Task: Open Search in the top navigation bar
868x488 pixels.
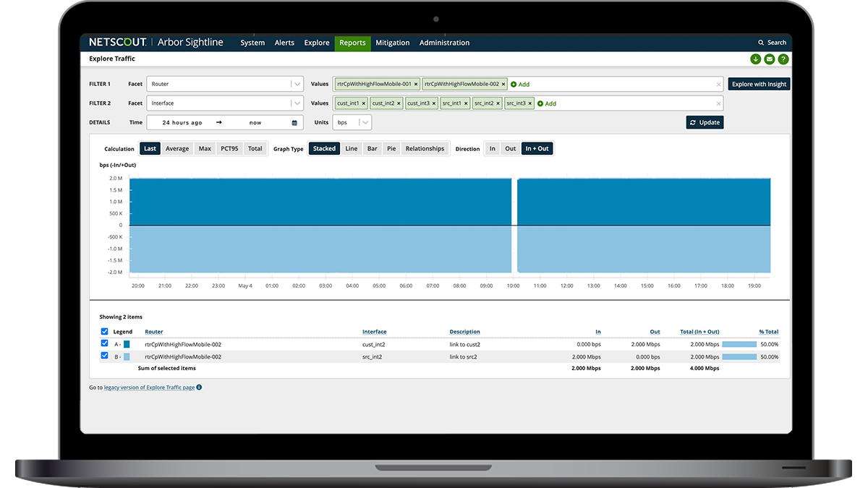Action: coord(773,43)
